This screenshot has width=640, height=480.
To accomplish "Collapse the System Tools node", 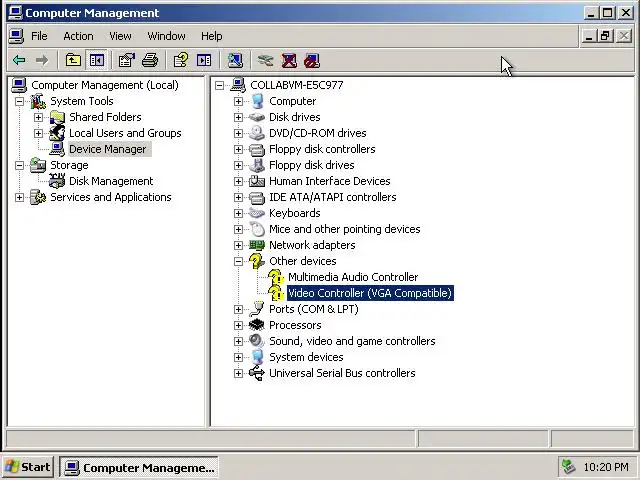I will coord(19,101).
